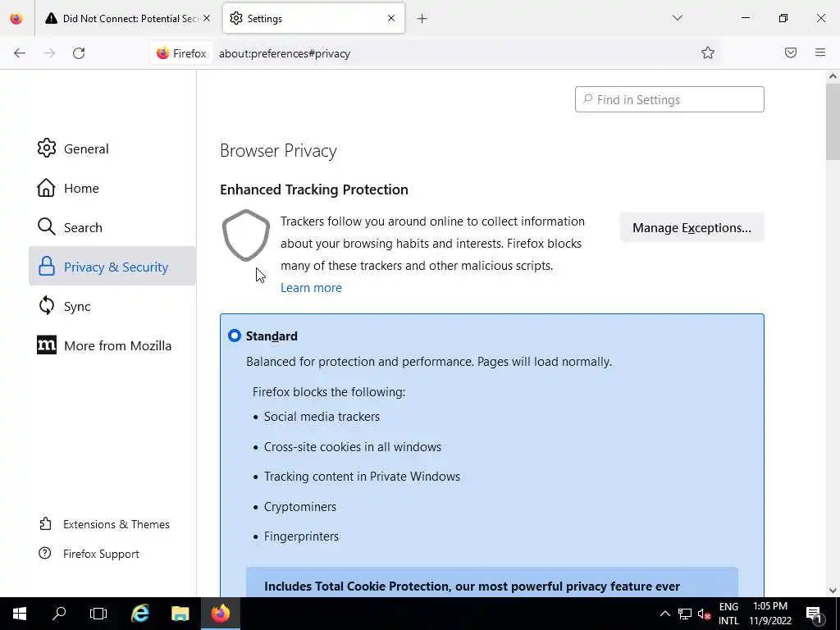The height and width of the screenshot is (630, 840).
Task: Open Windows taskbar search
Action: coord(59,614)
